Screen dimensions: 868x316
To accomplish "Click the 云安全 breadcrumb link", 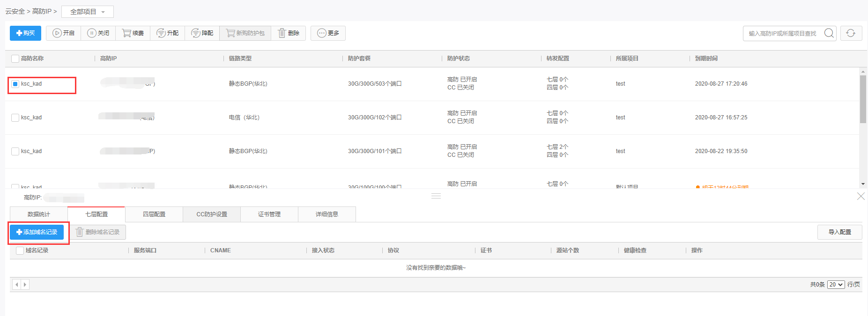I will coord(15,11).
